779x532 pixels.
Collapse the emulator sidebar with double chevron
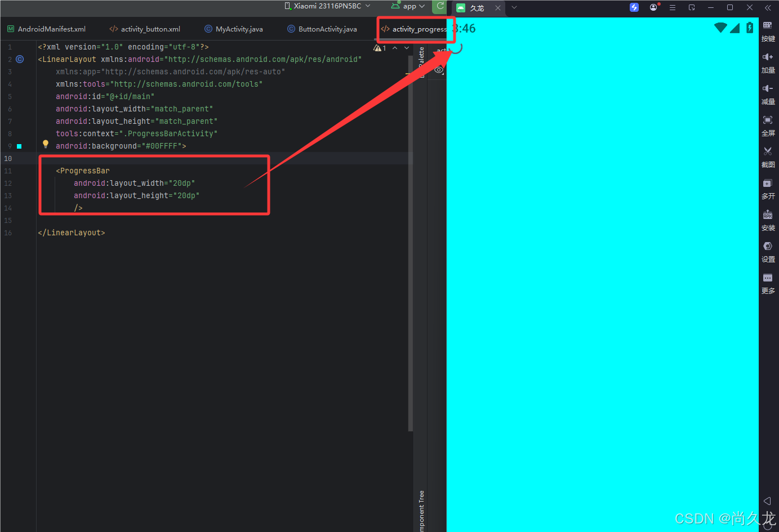point(768,7)
